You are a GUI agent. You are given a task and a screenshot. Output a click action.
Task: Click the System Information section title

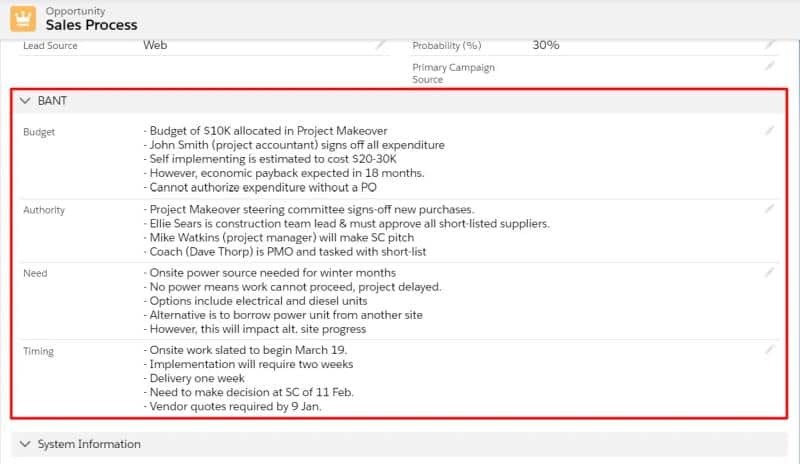pos(89,444)
